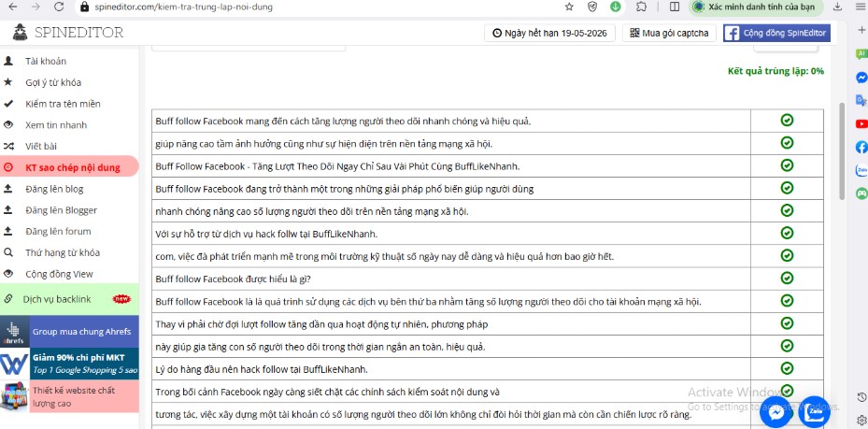Reload the page with refresh icon
Image resolution: width=868 pixels, height=429 pixels.
click(x=59, y=7)
